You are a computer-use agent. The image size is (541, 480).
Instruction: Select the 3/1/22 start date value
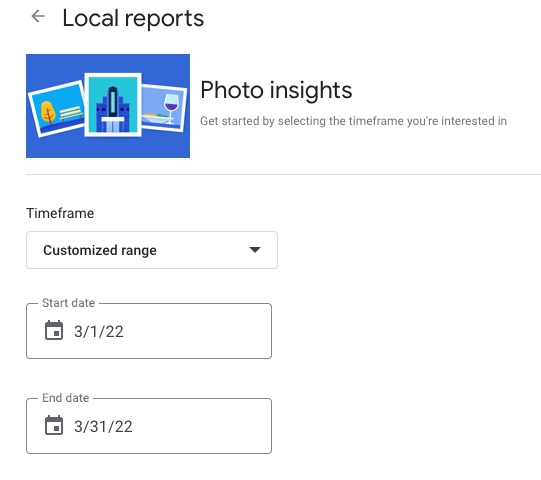(x=99, y=332)
